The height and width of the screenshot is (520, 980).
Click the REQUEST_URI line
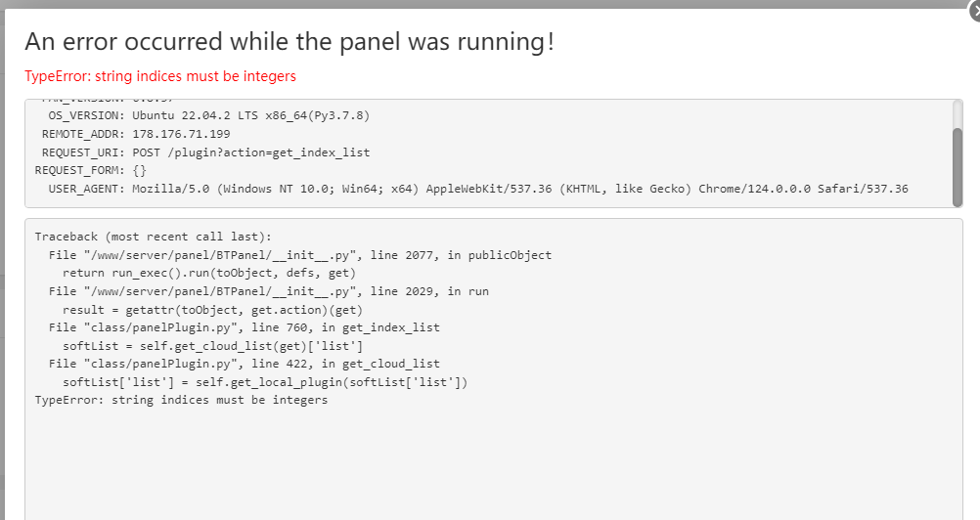(205, 152)
